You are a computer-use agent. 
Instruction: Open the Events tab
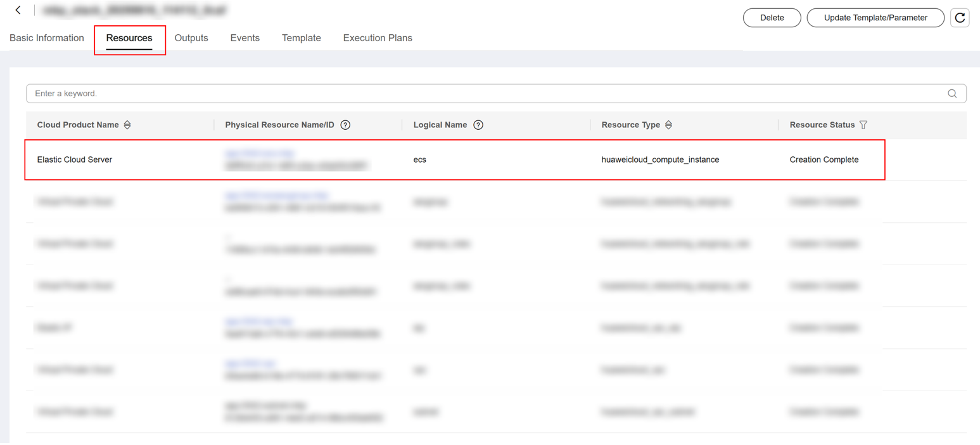pyautogui.click(x=245, y=38)
